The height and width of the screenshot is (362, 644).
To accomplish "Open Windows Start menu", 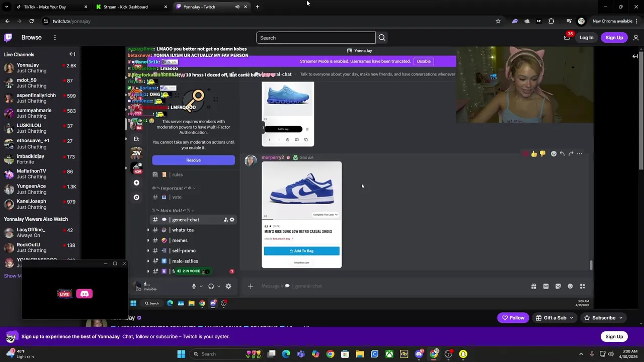I will 181,354.
